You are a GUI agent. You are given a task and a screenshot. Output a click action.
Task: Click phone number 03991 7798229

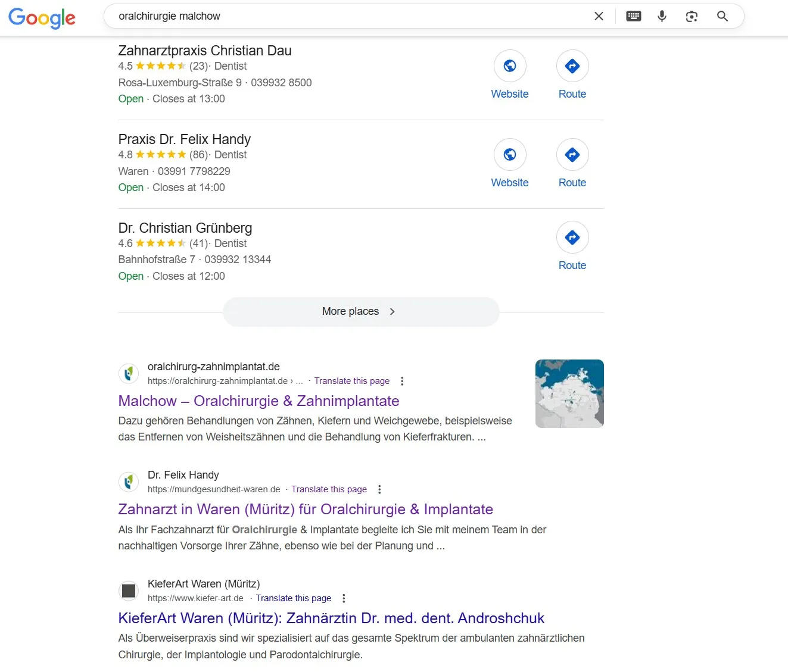tap(194, 171)
